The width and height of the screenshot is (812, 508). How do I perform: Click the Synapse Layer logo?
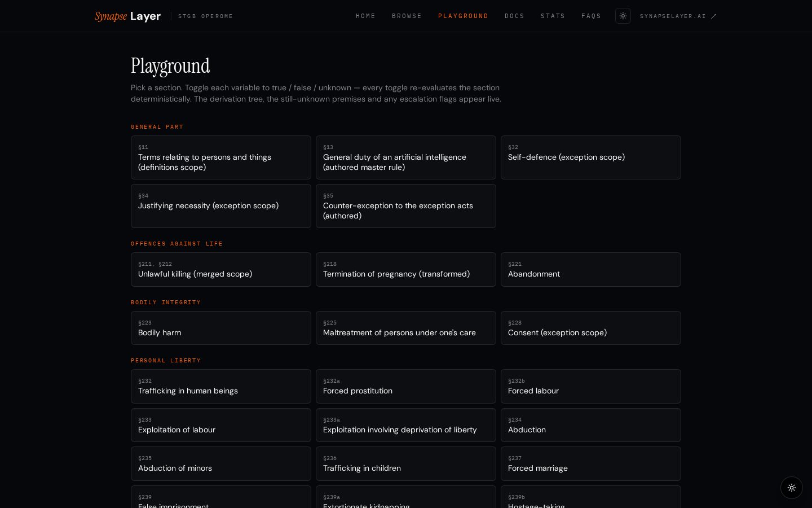point(127,16)
